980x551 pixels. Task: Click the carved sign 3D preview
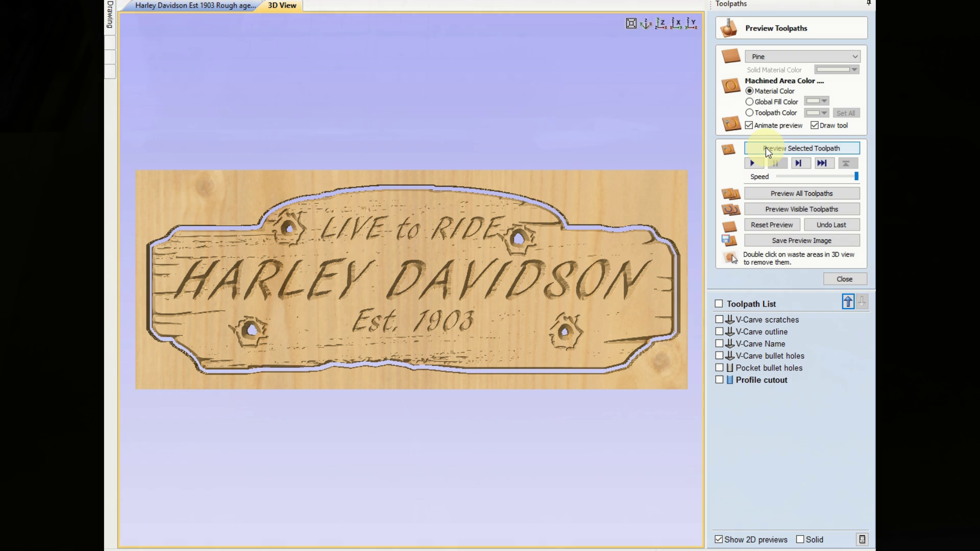[x=411, y=280]
